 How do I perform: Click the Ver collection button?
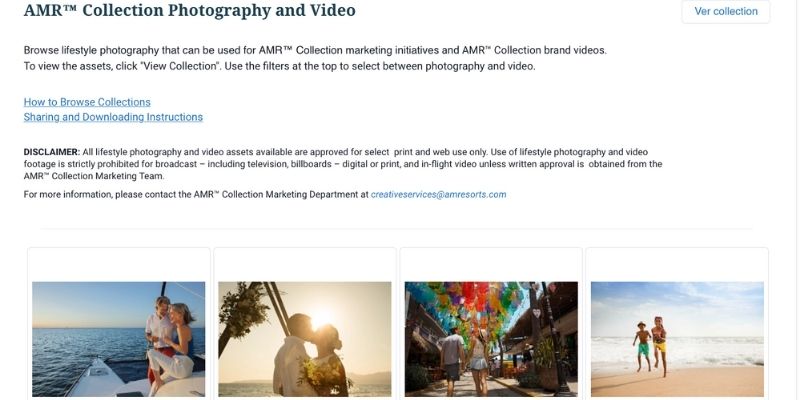(726, 12)
